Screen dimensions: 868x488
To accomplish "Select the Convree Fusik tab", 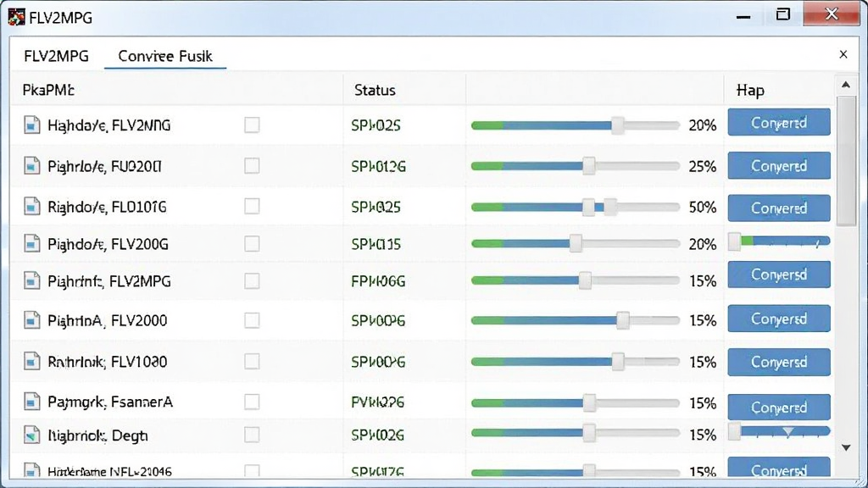I will (165, 56).
